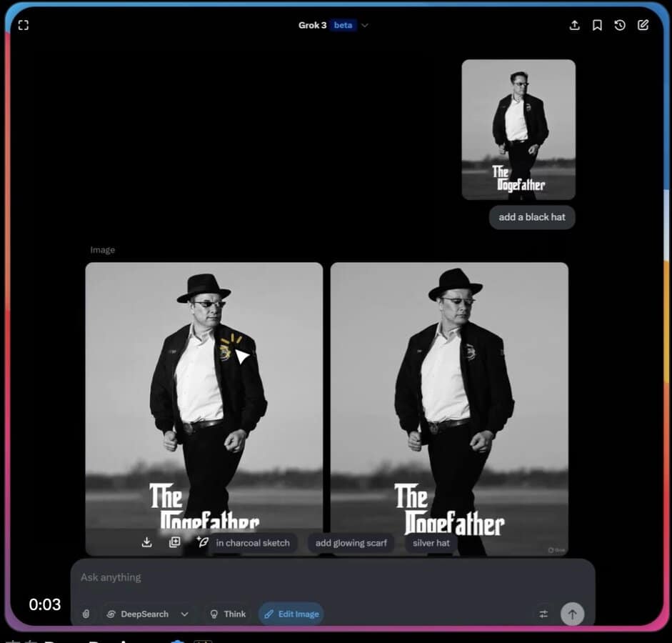The width and height of the screenshot is (672, 643).
Task: Enable Think mode
Action: pos(227,614)
